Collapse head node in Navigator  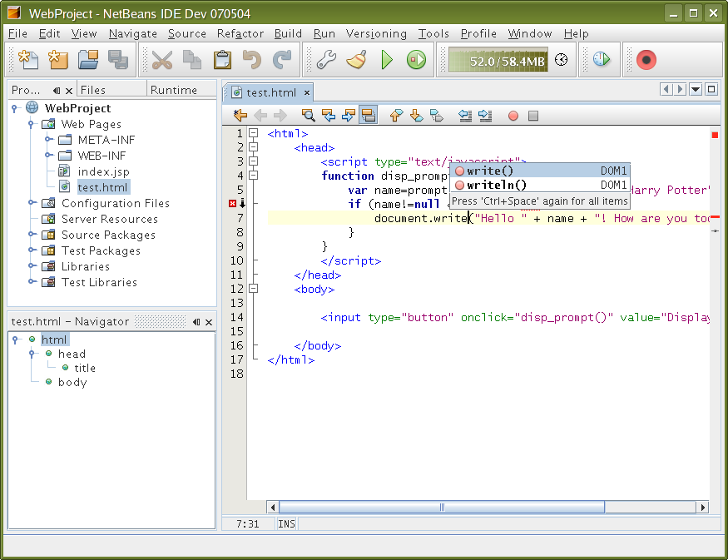[32, 354]
